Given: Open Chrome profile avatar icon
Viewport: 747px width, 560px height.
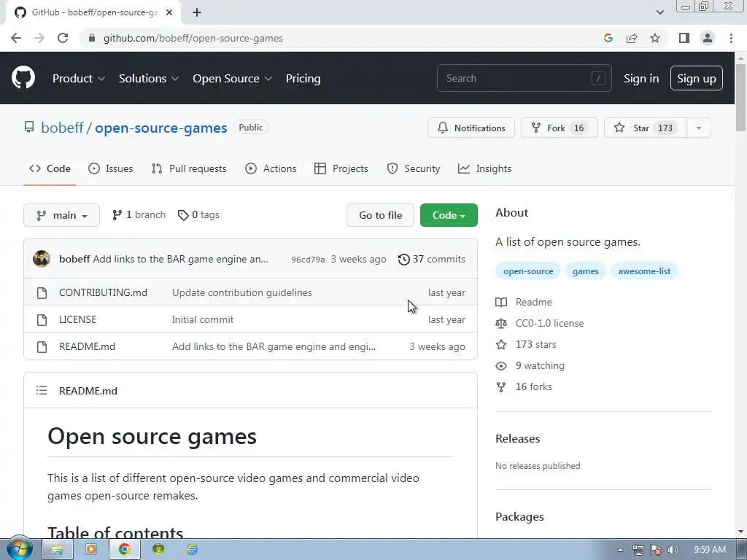Looking at the screenshot, I should point(708,38).
